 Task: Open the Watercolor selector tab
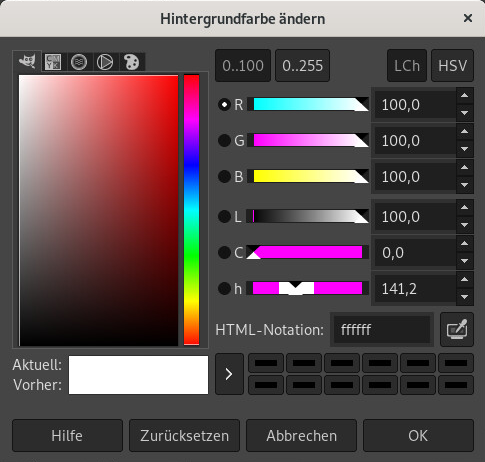click(x=79, y=62)
